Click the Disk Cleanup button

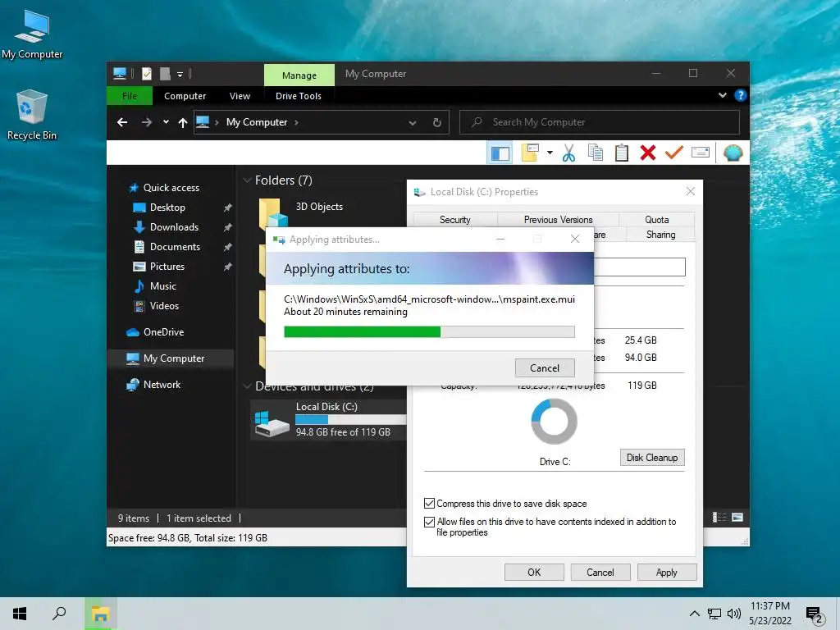[652, 458]
